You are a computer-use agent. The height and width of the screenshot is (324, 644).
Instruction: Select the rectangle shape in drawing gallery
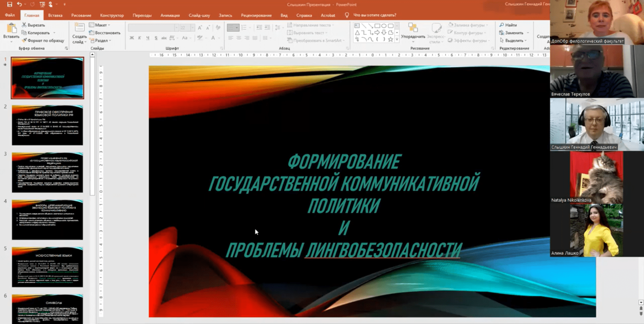coord(377,25)
